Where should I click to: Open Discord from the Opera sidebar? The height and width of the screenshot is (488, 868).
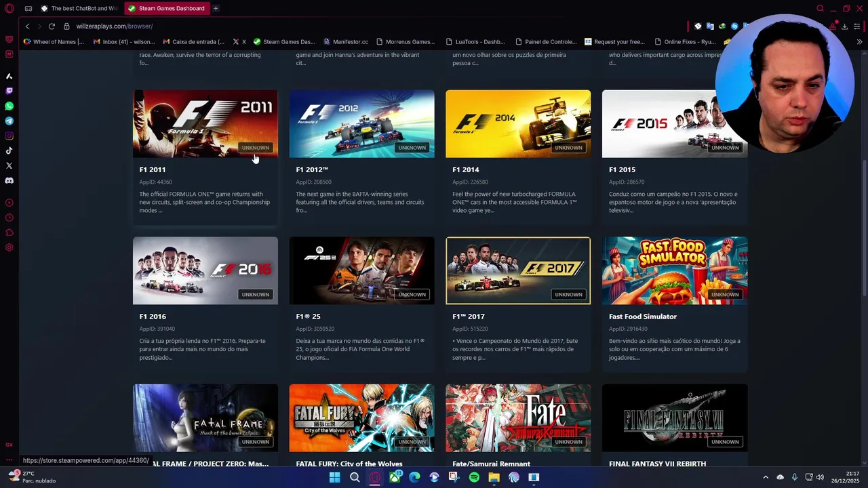pyautogui.click(x=9, y=180)
